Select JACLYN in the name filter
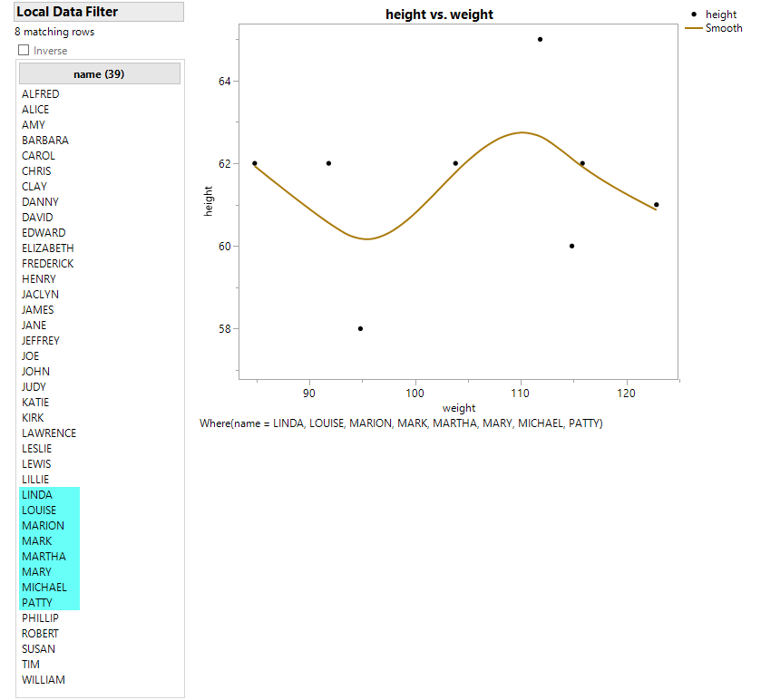Image resolution: width=761 pixels, height=700 pixels. pos(40,294)
